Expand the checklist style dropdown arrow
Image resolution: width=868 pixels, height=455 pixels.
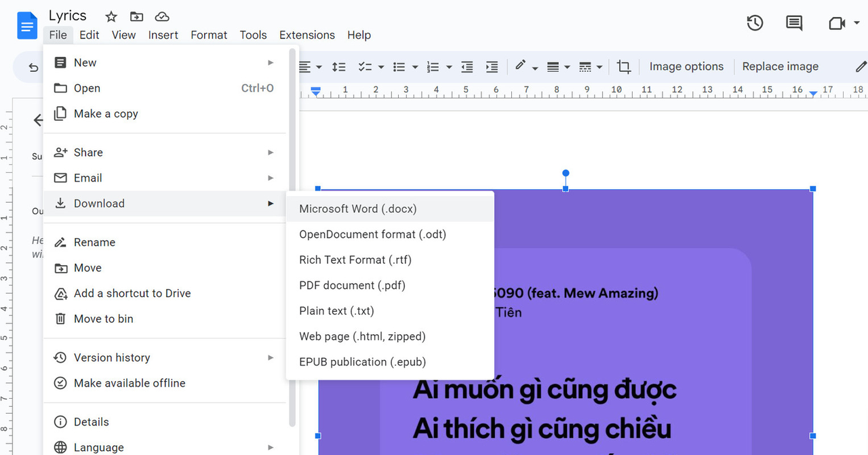coord(381,67)
